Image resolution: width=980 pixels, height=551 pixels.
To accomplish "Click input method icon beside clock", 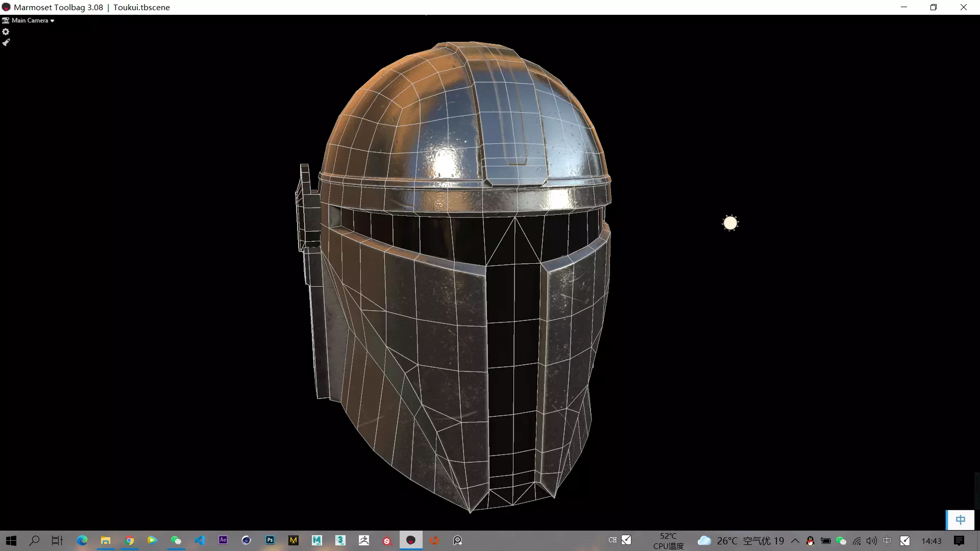I will (x=905, y=541).
